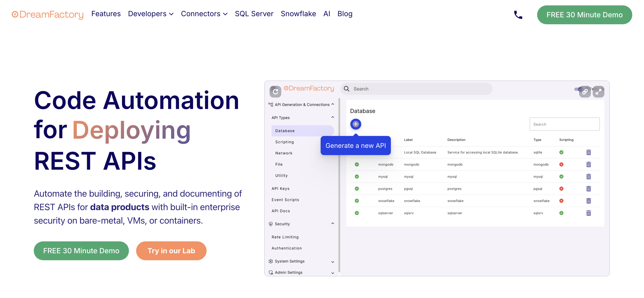644x298 pixels.
Task: Open API Docs in sidebar
Action: (281, 211)
